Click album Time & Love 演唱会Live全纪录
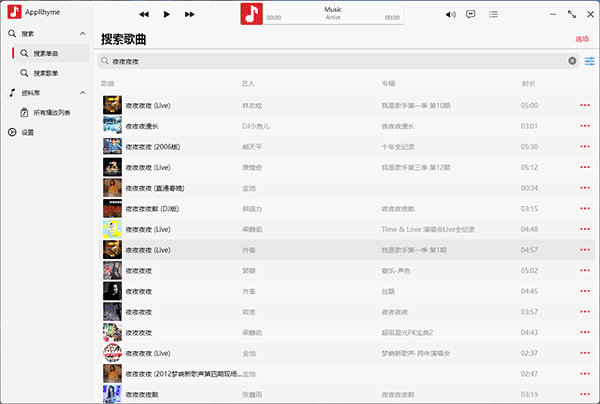 pyautogui.click(x=428, y=230)
